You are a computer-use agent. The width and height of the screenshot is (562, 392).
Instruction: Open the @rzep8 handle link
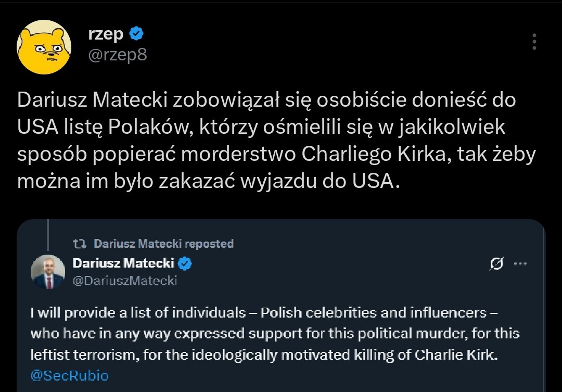tap(117, 55)
